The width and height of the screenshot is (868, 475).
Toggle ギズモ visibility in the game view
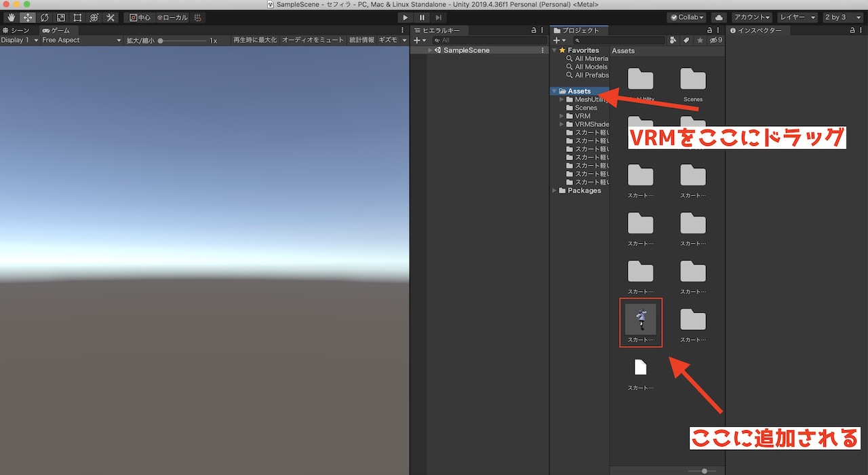[387, 39]
